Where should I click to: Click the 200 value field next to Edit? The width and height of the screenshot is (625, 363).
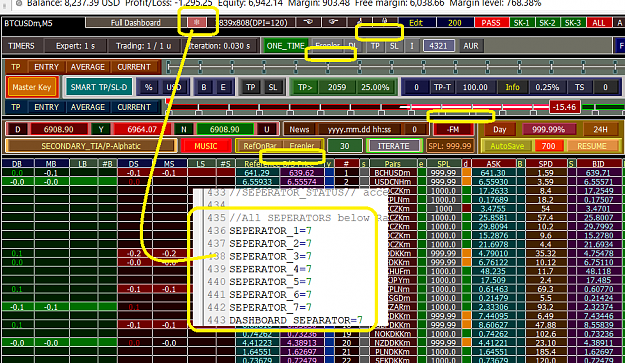454,23
